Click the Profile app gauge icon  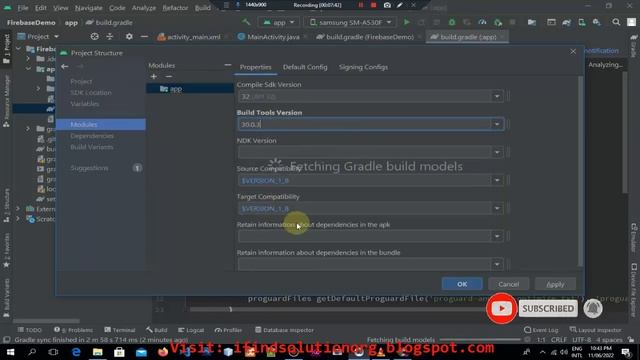[x=482, y=22]
